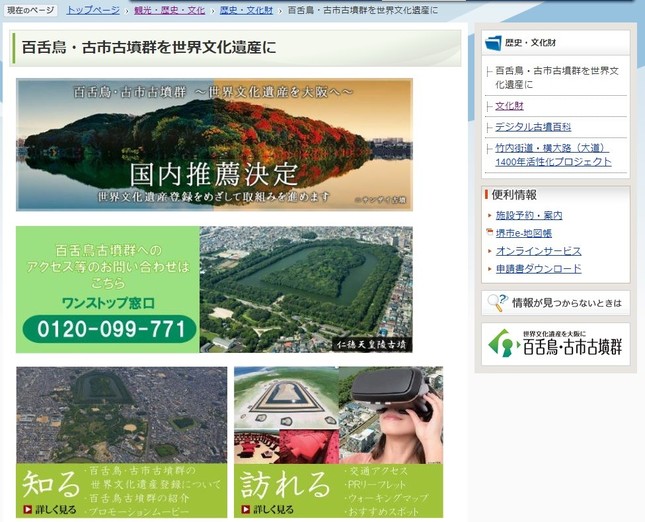Click the 国内推薦決定 top banner image
Screen dimensions: 645x522
tap(214, 145)
